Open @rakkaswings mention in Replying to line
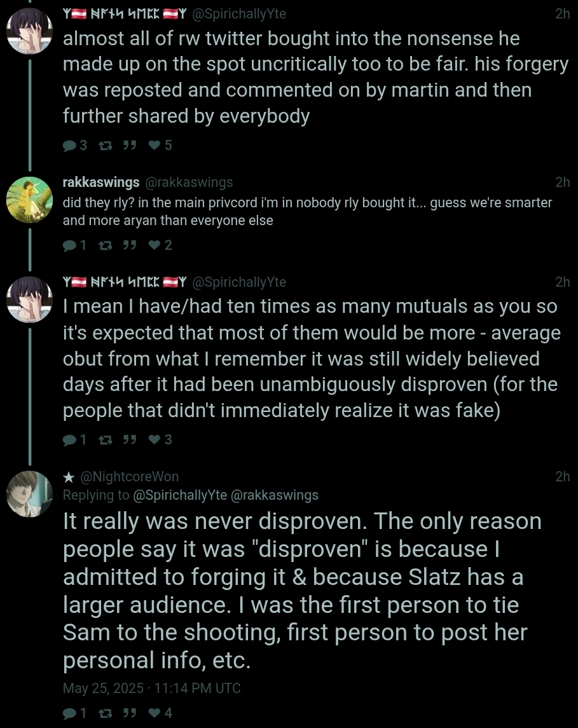578x728 pixels. [275, 495]
